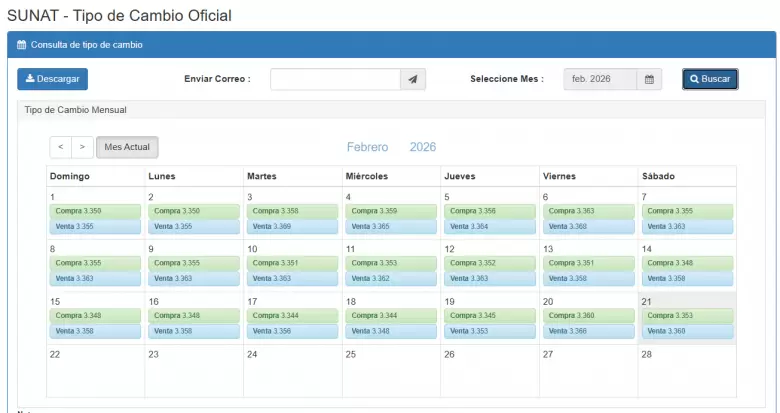Screen dimensions: 780x413
Task: Select Compra 3.353 on Saturday day 21
Action: point(686,316)
